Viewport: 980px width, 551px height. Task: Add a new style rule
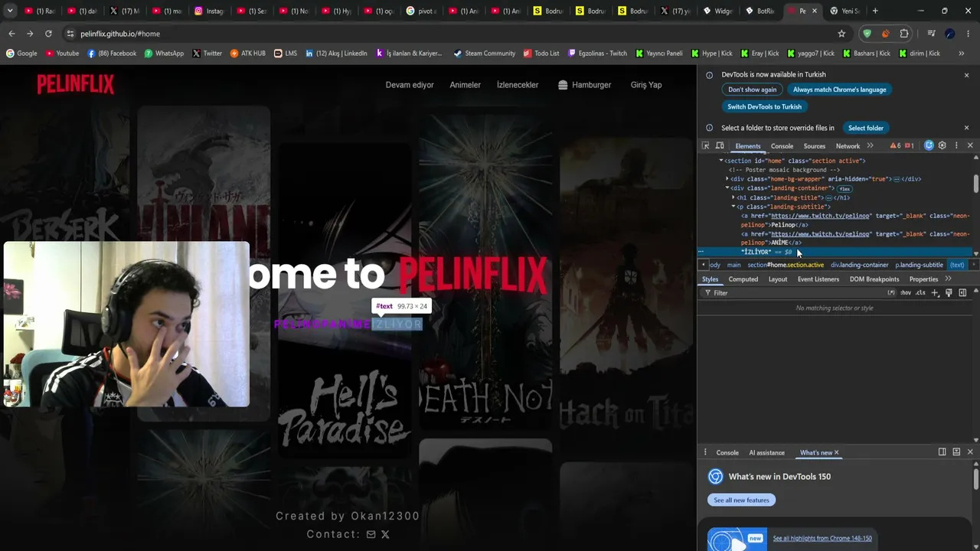pyautogui.click(x=935, y=293)
